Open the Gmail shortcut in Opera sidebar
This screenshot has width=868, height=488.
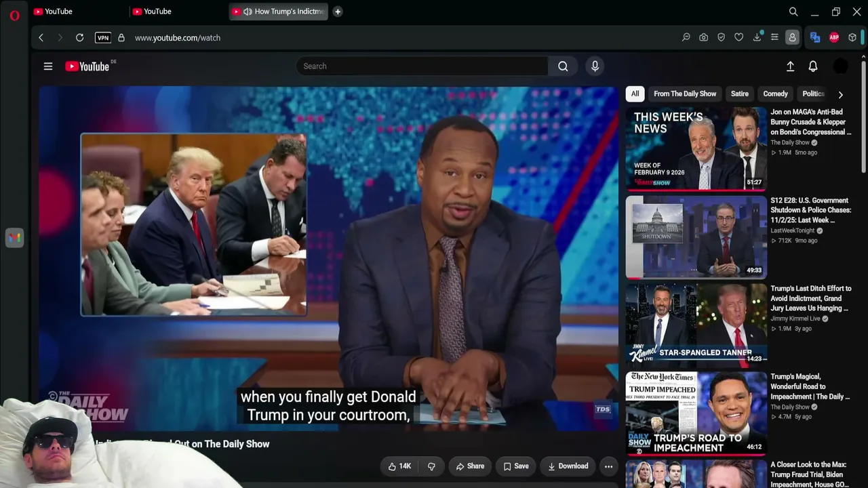pyautogui.click(x=14, y=238)
